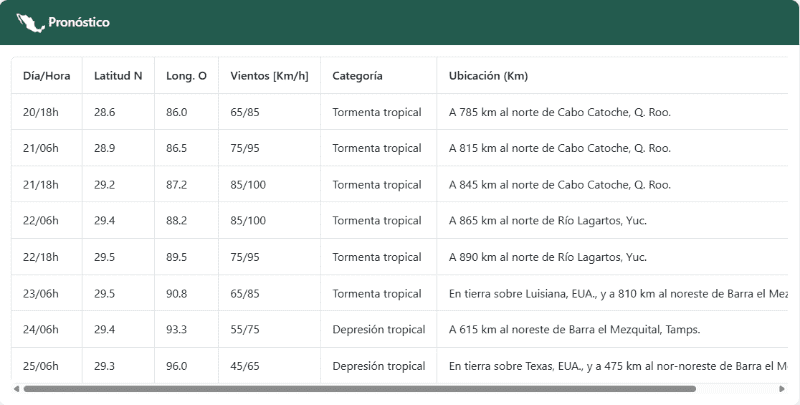Click the 20/18h row time cell
Viewport: 800px width, 405px height.
pos(41,112)
